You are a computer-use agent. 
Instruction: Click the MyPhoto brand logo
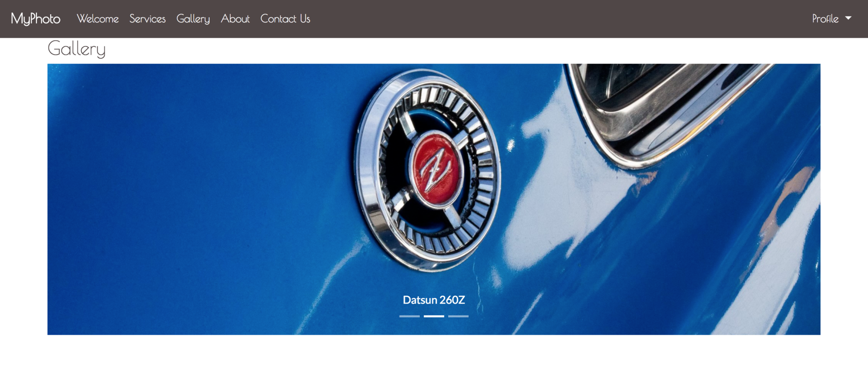(36, 19)
